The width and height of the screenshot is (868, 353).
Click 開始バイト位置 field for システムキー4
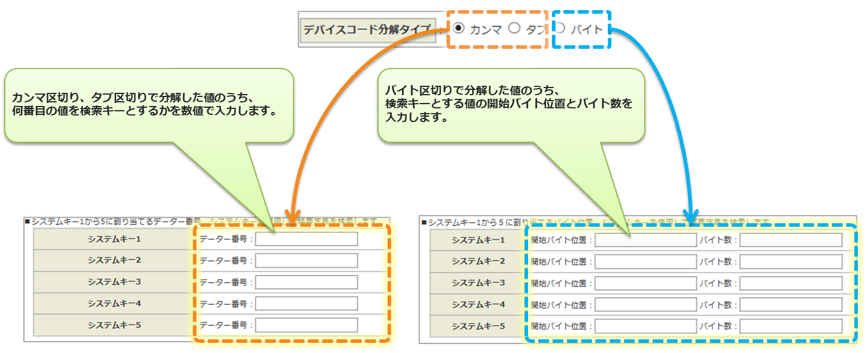(645, 305)
